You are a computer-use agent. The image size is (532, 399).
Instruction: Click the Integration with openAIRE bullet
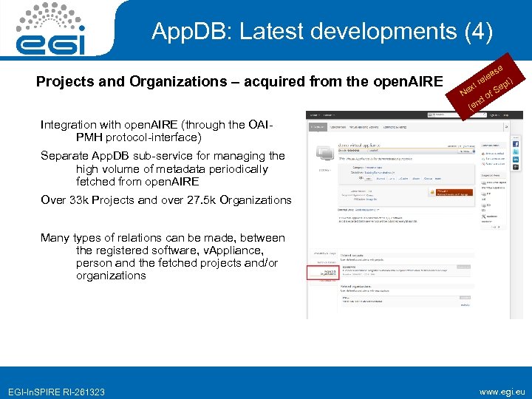pos(157,131)
